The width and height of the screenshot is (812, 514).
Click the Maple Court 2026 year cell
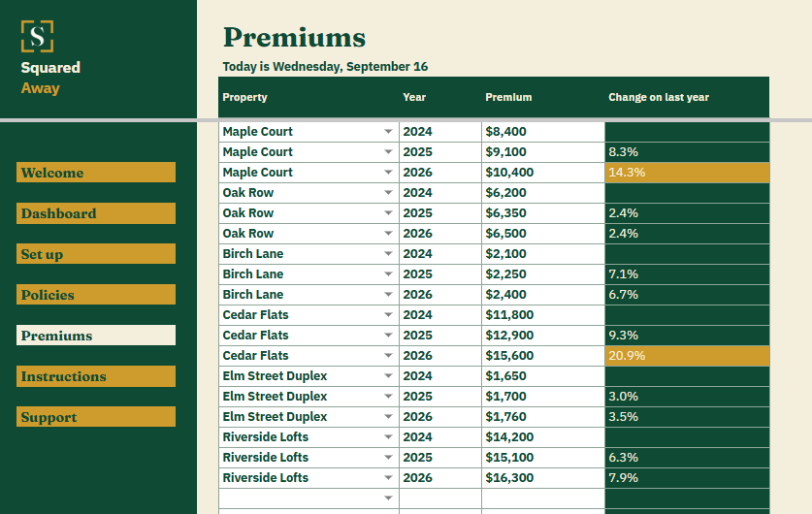click(x=440, y=173)
